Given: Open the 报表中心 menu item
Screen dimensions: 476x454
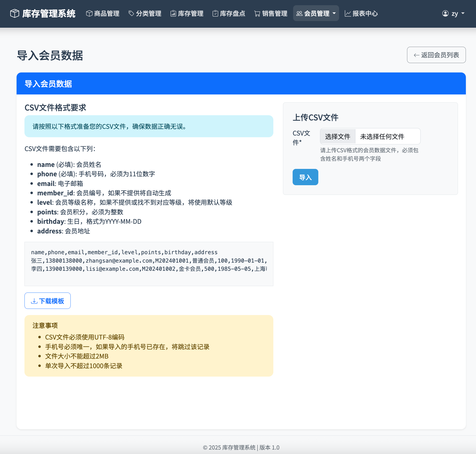Looking at the screenshot, I should coord(365,13).
